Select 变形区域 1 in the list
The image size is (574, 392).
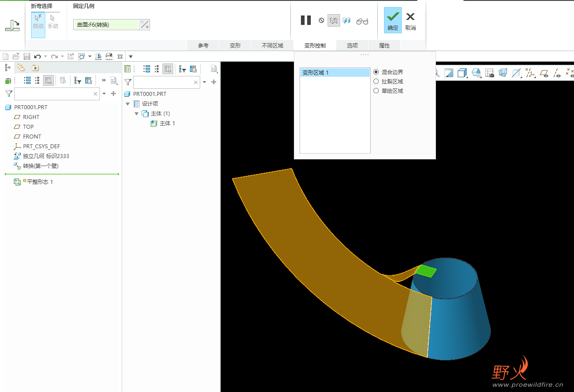point(335,73)
